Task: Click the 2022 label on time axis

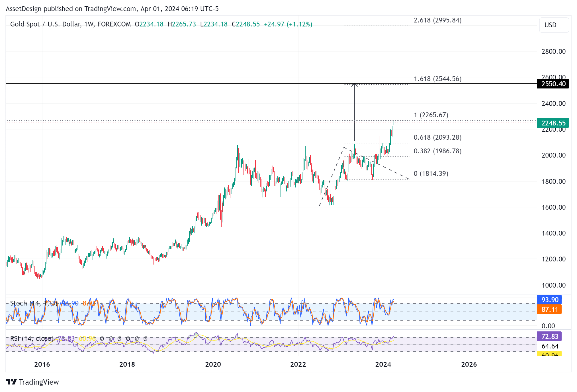Action: coord(298,364)
